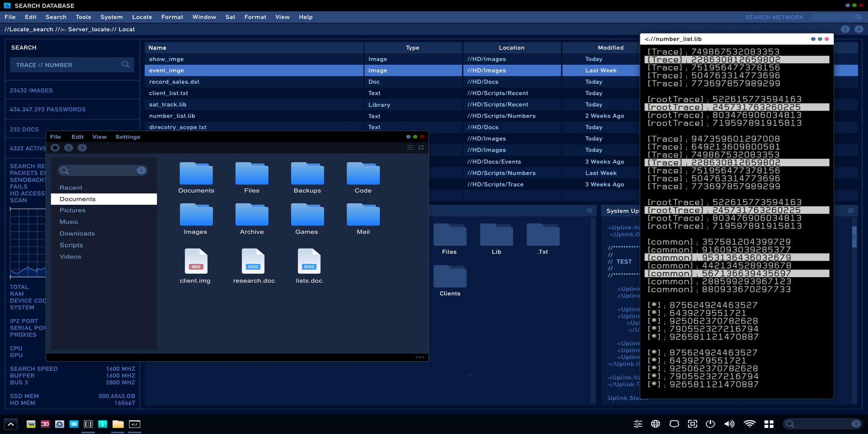Screen dimensions: 868x434
Task: Switch file browser to list view
Action: [410, 147]
